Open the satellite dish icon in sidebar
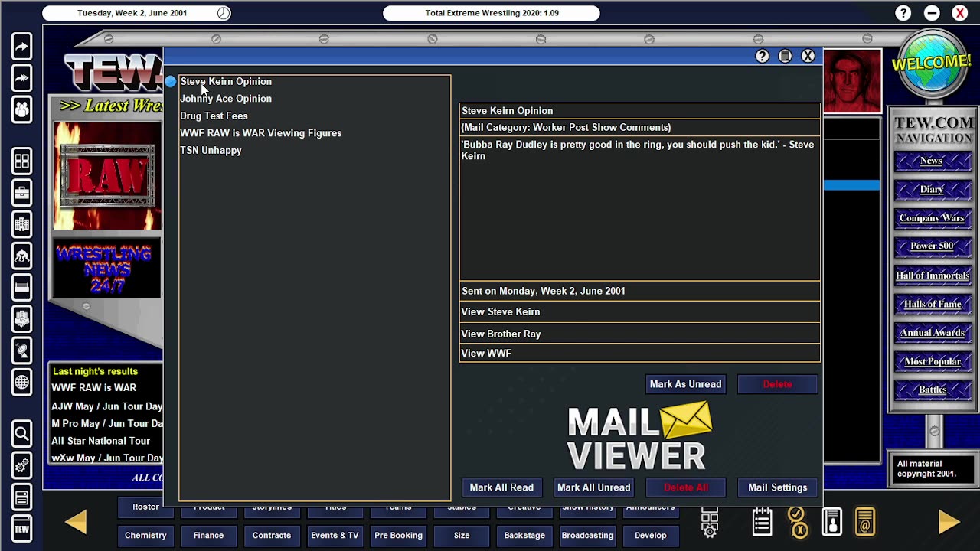This screenshot has width=980, height=551. (21, 350)
